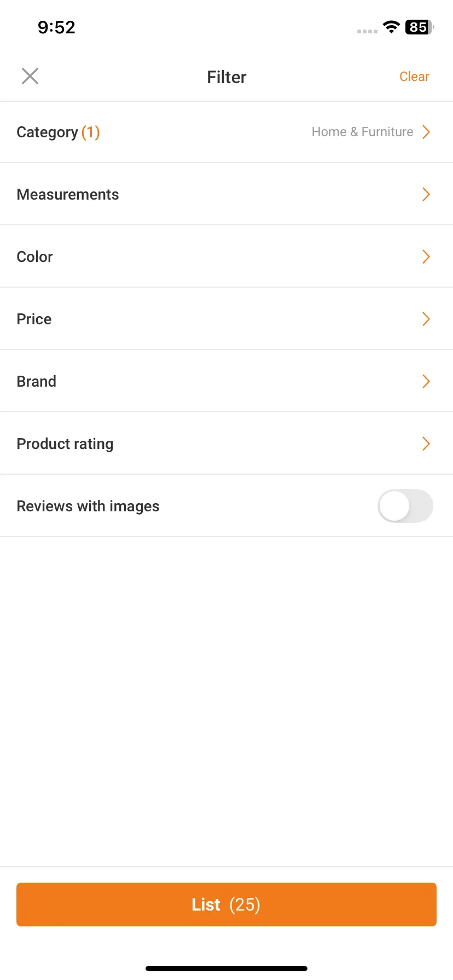Screen dimensions: 453x980
Task: Open the Color filter option
Action: [226, 256]
